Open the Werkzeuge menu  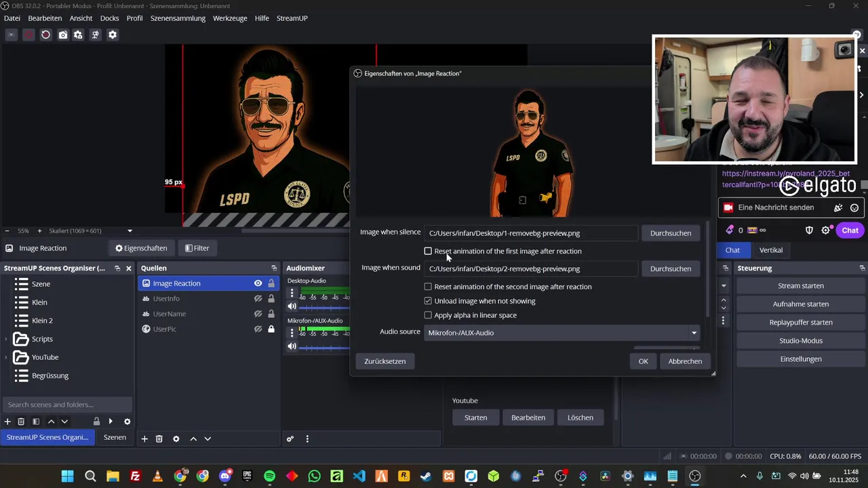pyautogui.click(x=230, y=18)
